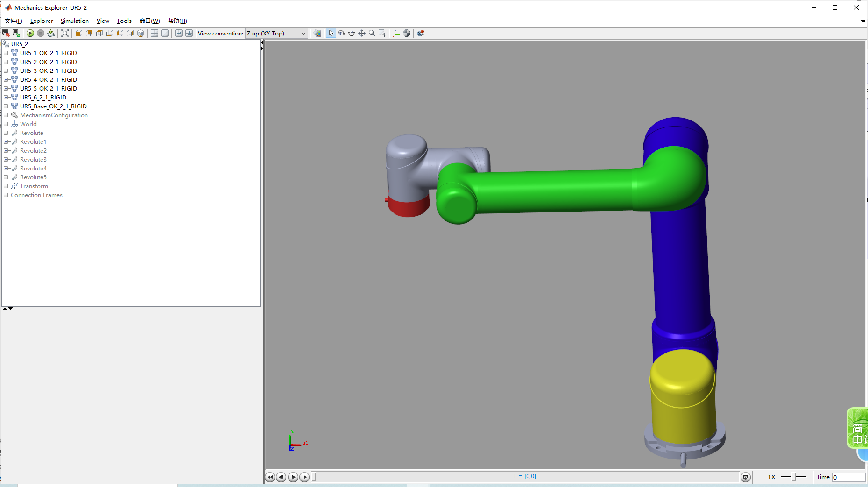The width and height of the screenshot is (868, 487).
Task: Click the green Run simulation icon
Action: [x=30, y=33]
